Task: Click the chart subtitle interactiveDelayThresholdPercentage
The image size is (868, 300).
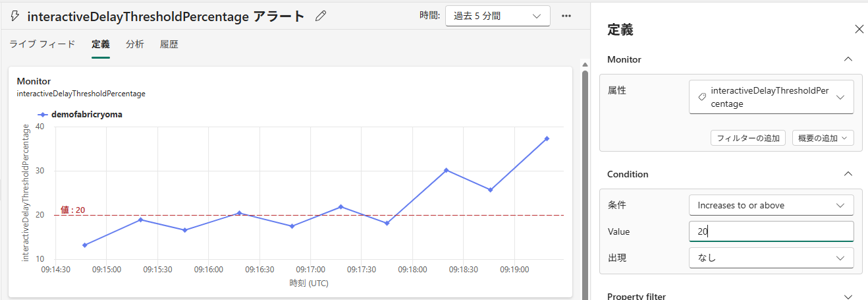Action: click(x=81, y=94)
